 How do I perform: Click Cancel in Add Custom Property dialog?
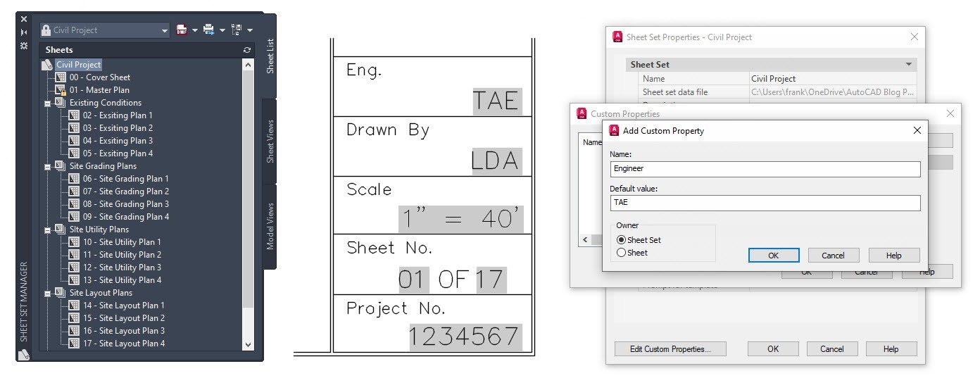click(x=834, y=256)
